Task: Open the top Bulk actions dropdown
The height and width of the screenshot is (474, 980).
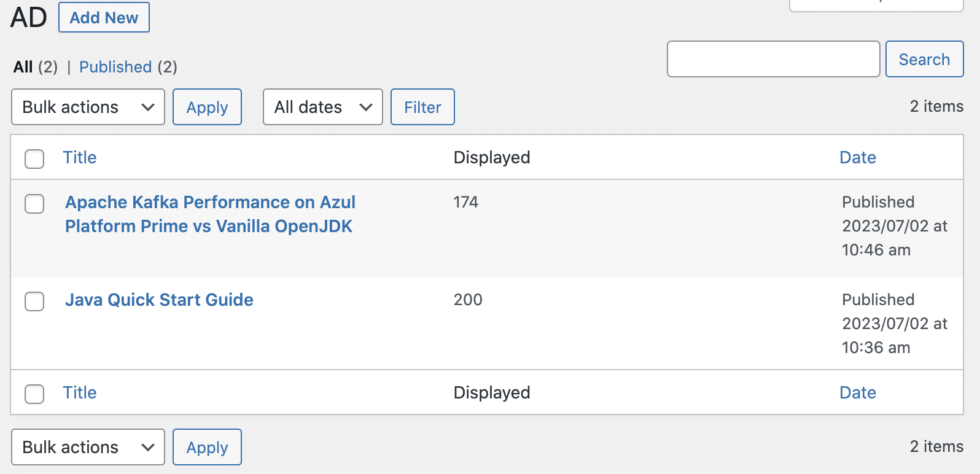Action: [88, 107]
